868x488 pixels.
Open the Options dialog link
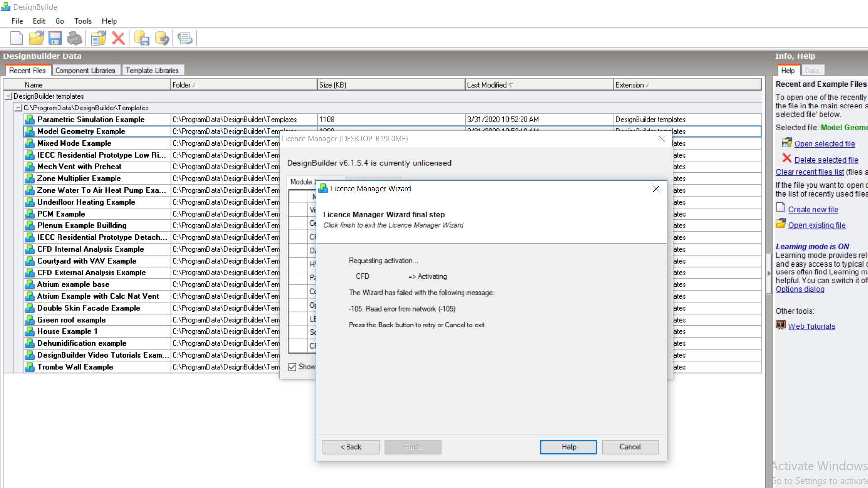[x=800, y=289]
